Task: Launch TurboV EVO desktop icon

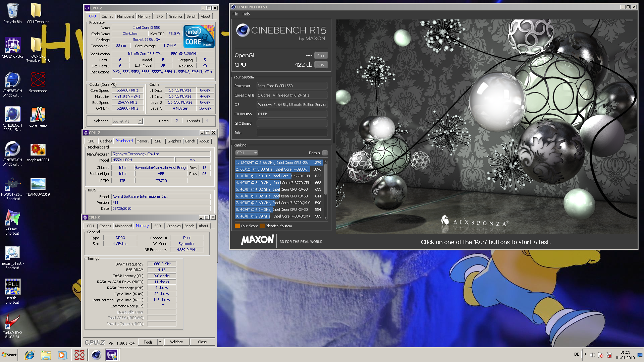Action: pyautogui.click(x=12, y=326)
